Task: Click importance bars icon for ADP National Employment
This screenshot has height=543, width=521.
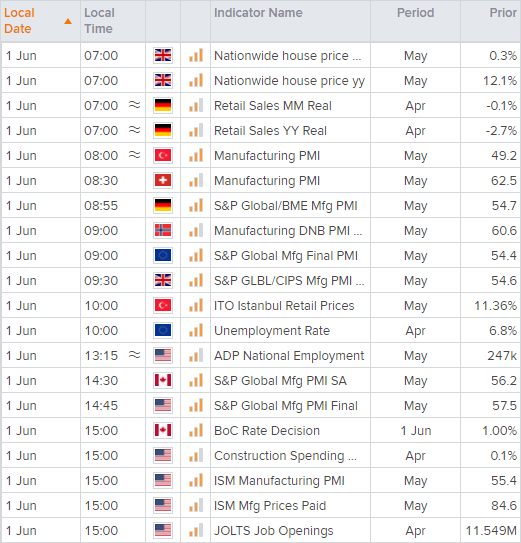Action: click(196, 355)
